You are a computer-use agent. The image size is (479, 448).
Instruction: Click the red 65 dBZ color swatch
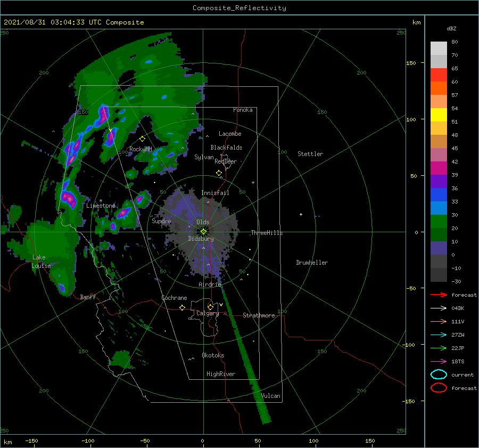439,75
